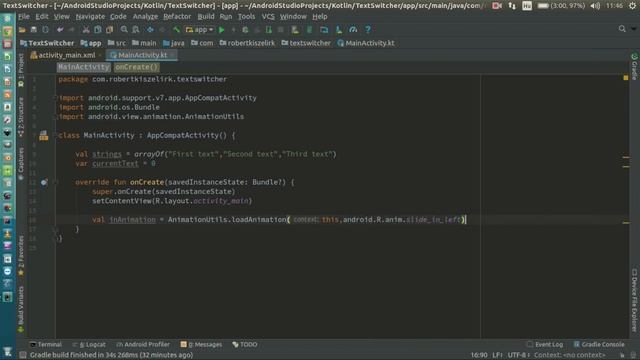
Task: Click the Debug app bug icon
Action: (245, 30)
